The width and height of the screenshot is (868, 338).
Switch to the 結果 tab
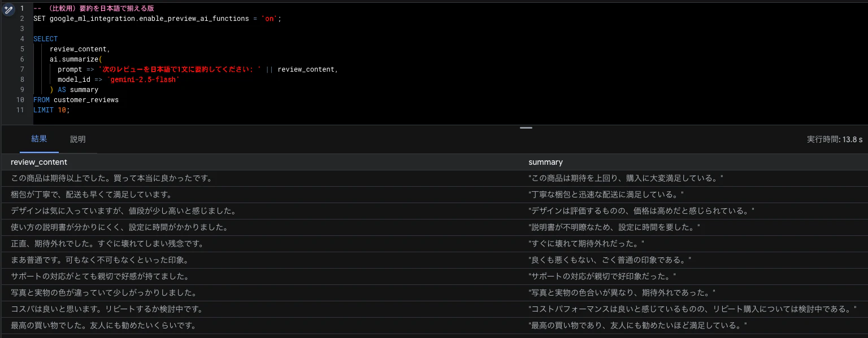pyautogui.click(x=39, y=139)
